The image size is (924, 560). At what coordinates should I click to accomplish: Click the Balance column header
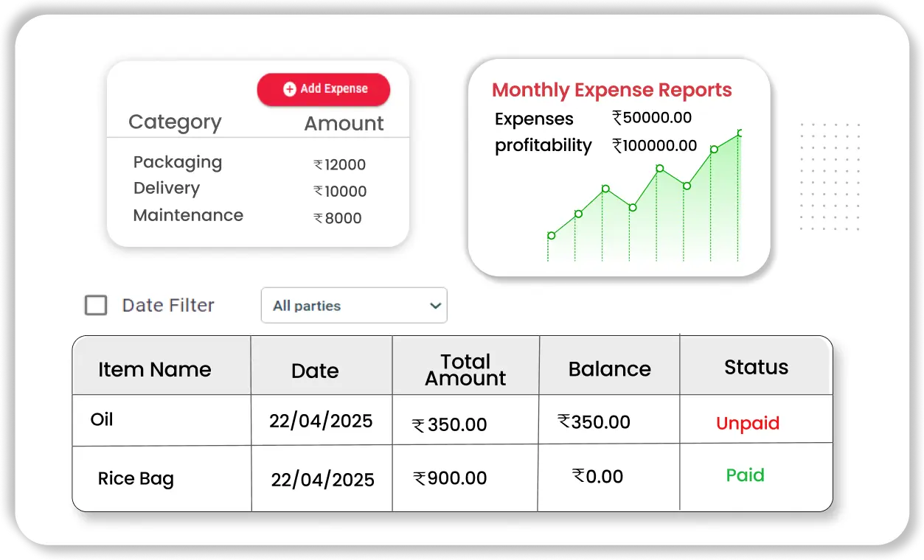point(609,369)
